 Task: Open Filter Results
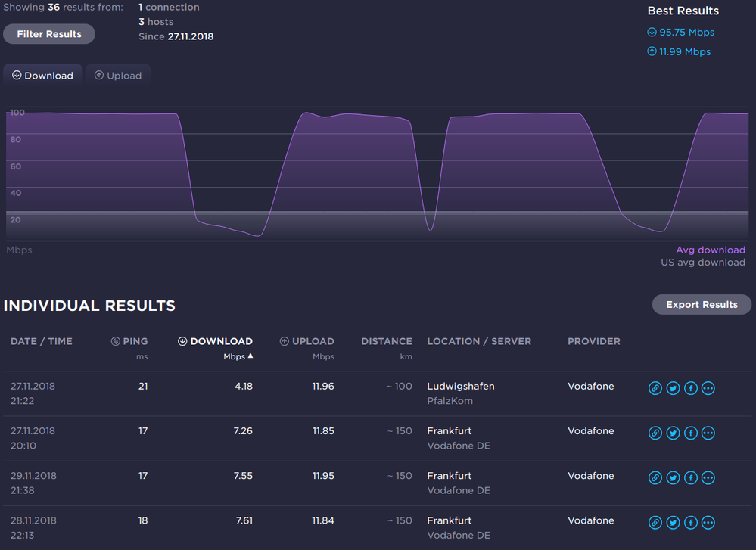(x=49, y=34)
